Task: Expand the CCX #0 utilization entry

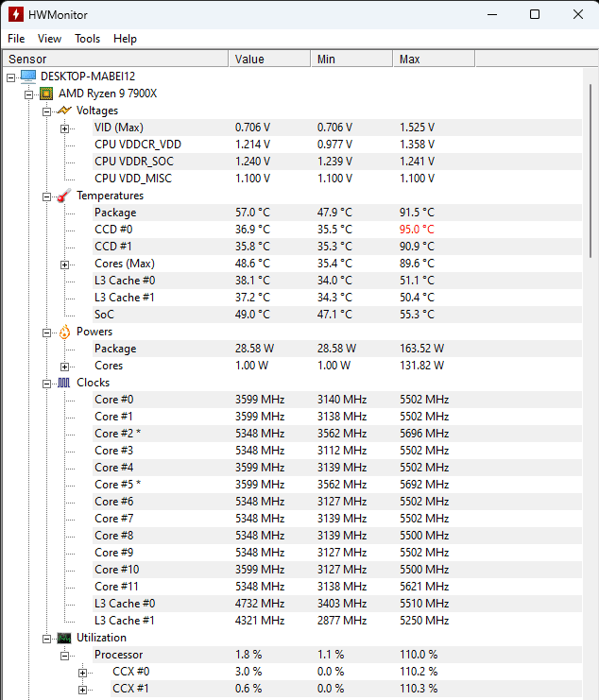Action: pyautogui.click(x=82, y=673)
